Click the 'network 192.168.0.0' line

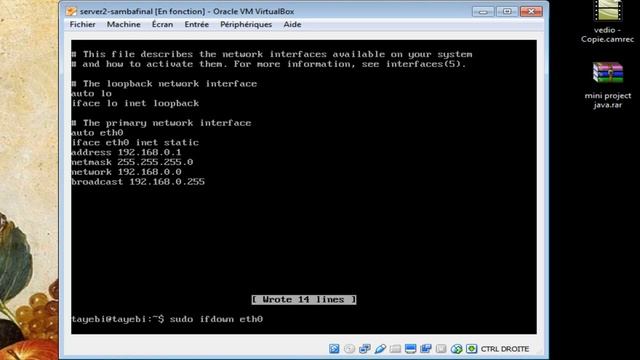[127, 172]
